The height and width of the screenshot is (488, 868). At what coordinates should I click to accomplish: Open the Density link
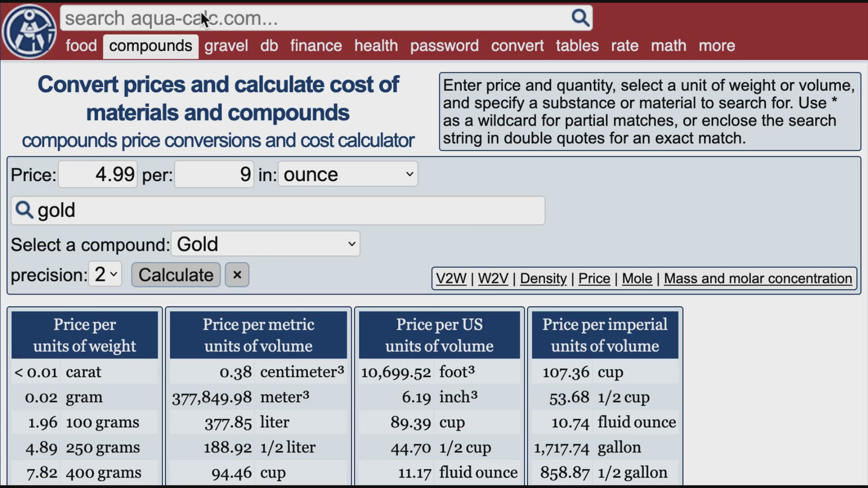pos(543,278)
